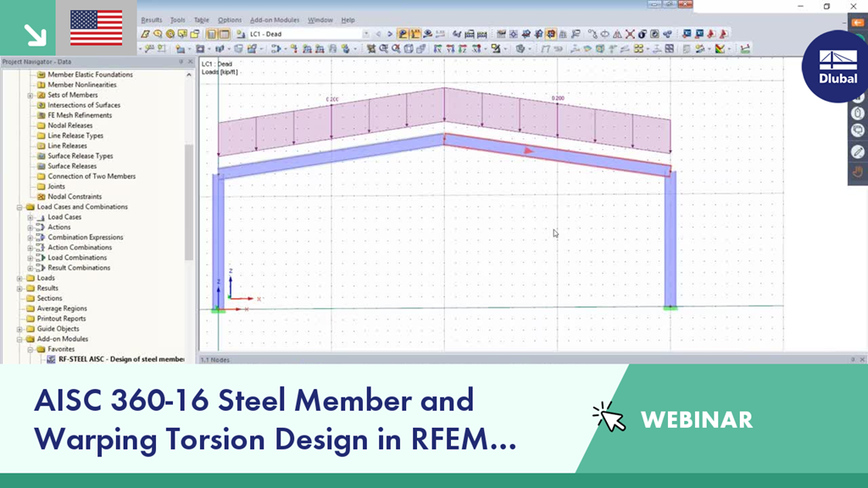Viewport: 868px width, 488px height.
Task: Expand the Result Combinations node
Action: 31,268
